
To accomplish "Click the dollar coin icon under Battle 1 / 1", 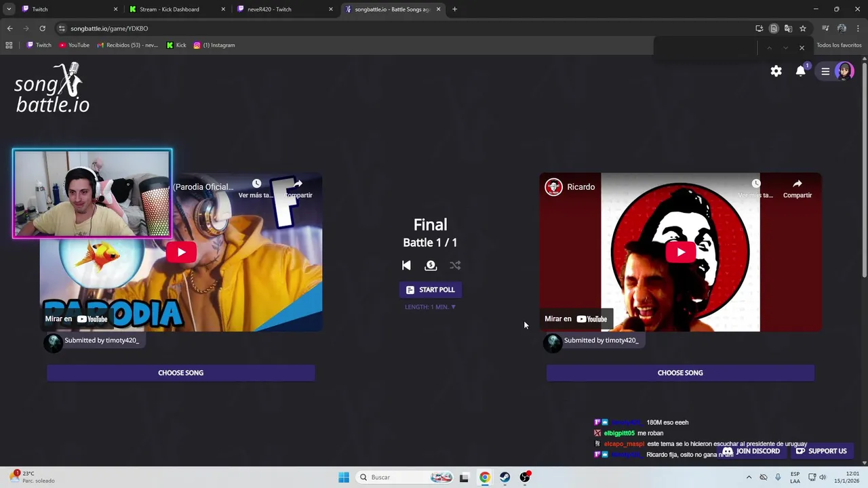I will [x=431, y=266].
